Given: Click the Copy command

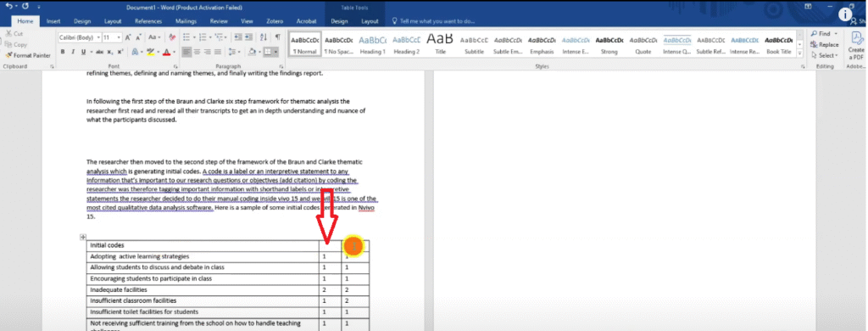Looking at the screenshot, I should (x=16, y=44).
